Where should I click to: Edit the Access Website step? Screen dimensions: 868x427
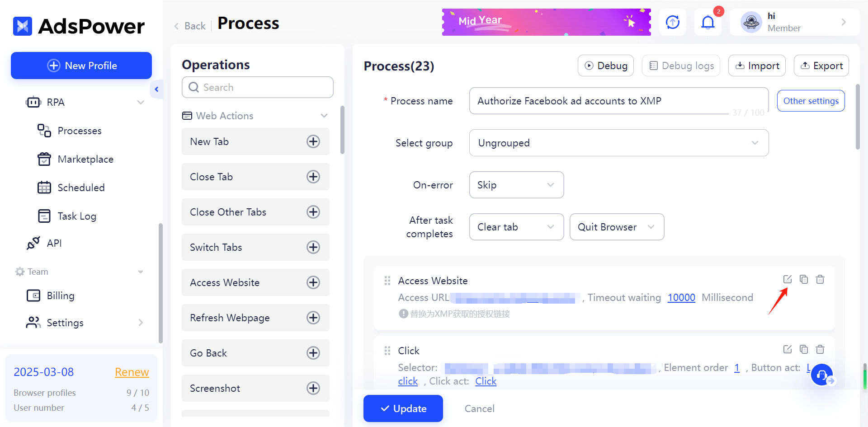[788, 279]
